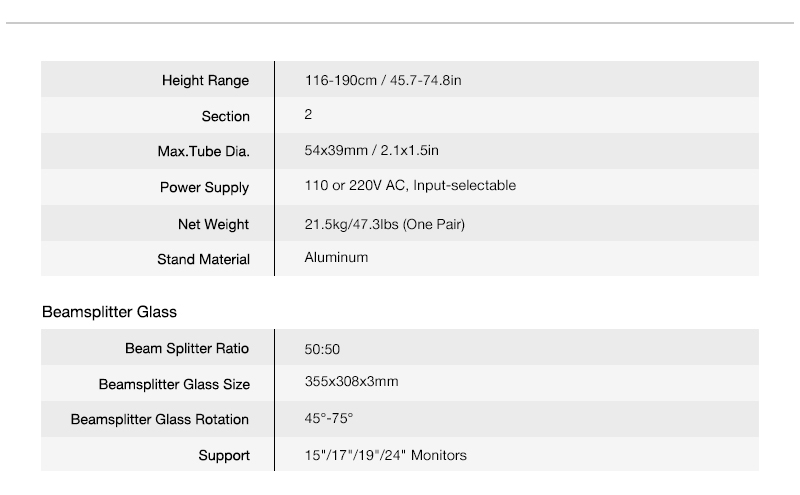The height and width of the screenshot is (495, 800).
Task: Click the Beamsplitter Glass section heading
Action: [109, 312]
